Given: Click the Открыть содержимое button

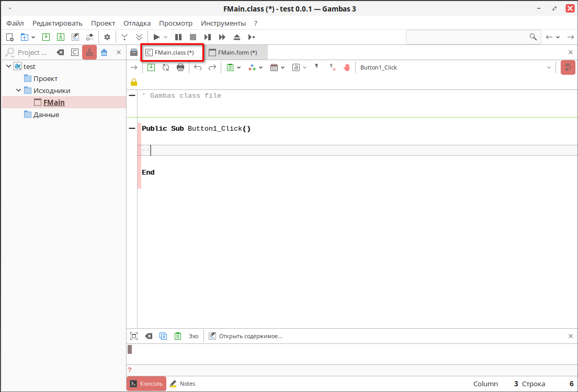Looking at the screenshot, I should point(246,336).
